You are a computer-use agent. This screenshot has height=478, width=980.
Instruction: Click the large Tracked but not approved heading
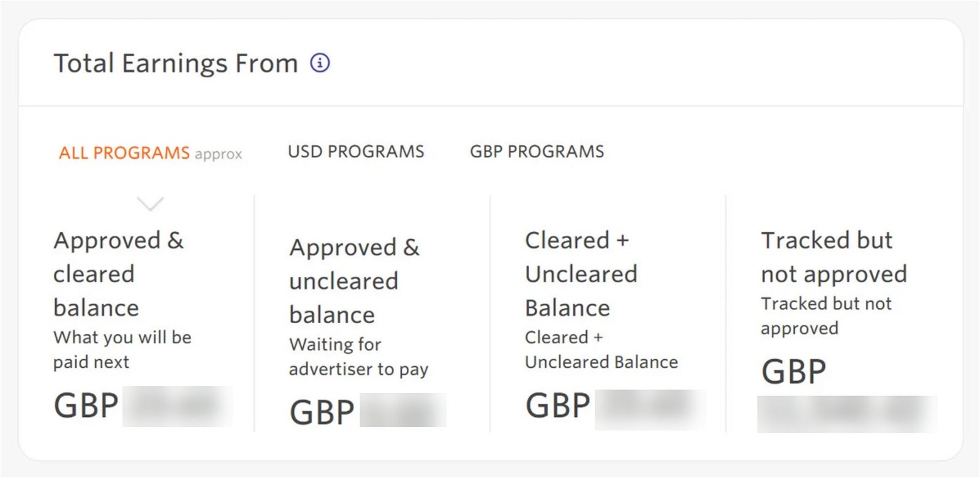coord(833,257)
